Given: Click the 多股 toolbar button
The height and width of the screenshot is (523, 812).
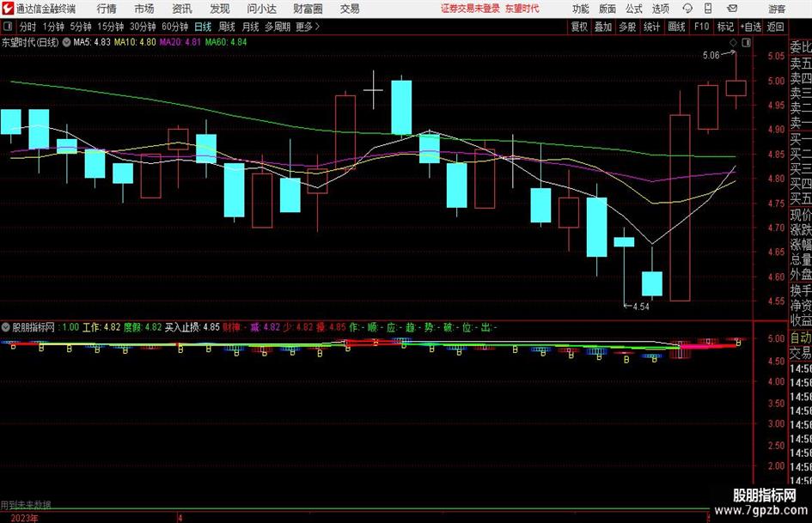Looking at the screenshot, I should (627, 27).
